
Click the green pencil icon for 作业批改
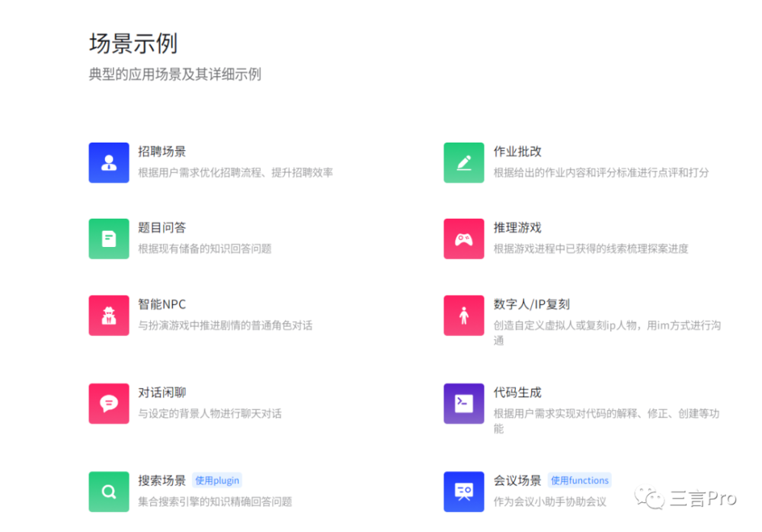point(463,162)
